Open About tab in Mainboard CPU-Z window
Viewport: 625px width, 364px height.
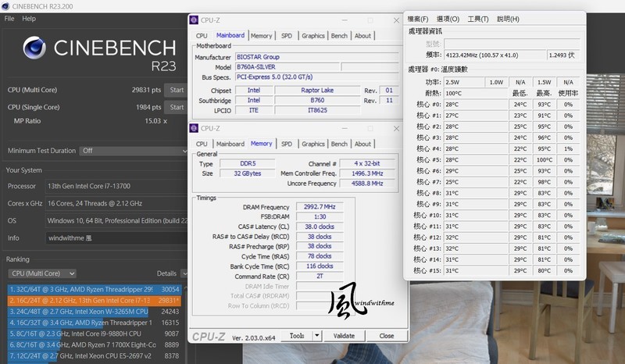coord(362,36)
